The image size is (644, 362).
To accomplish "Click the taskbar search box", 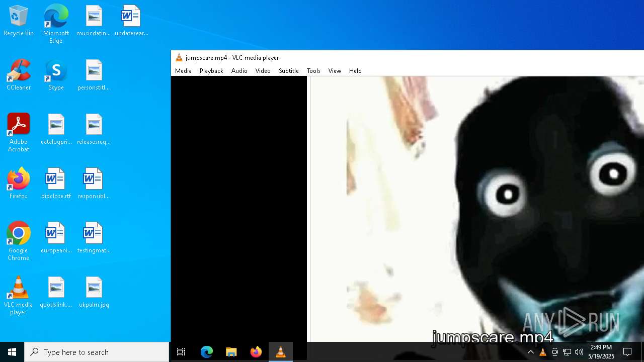I will [x=97, y=352].
